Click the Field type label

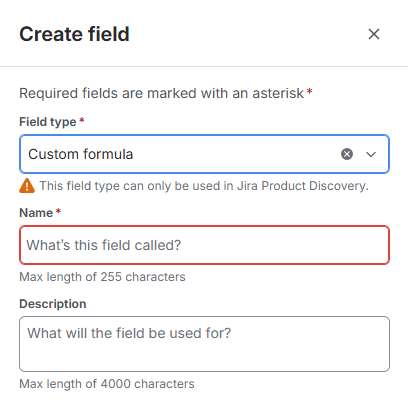(48, 122)
